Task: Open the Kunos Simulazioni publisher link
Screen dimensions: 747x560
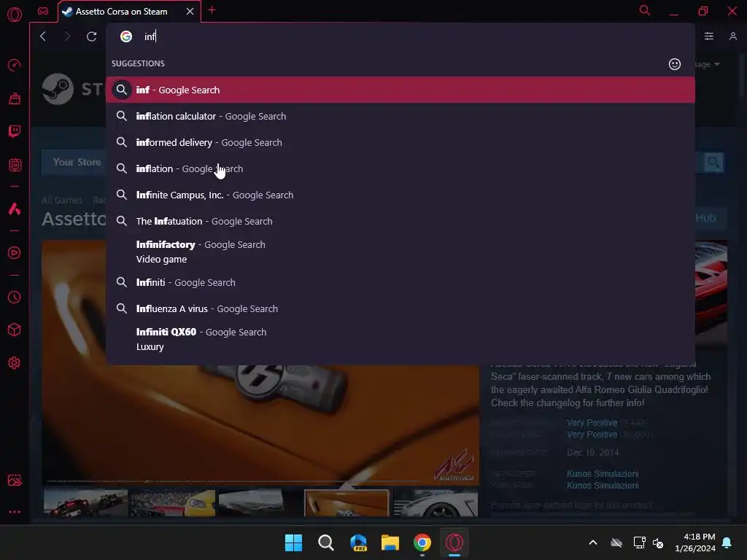Action: tap(603, 485)
